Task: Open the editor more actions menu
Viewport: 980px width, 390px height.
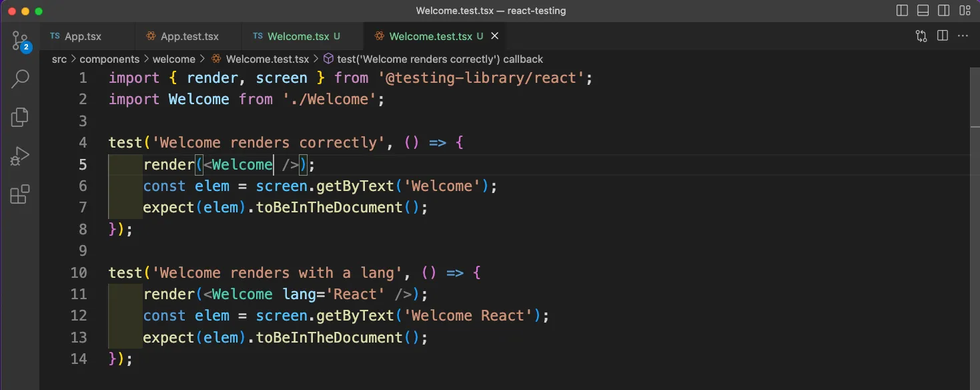Action: click(x=963, y=36)
